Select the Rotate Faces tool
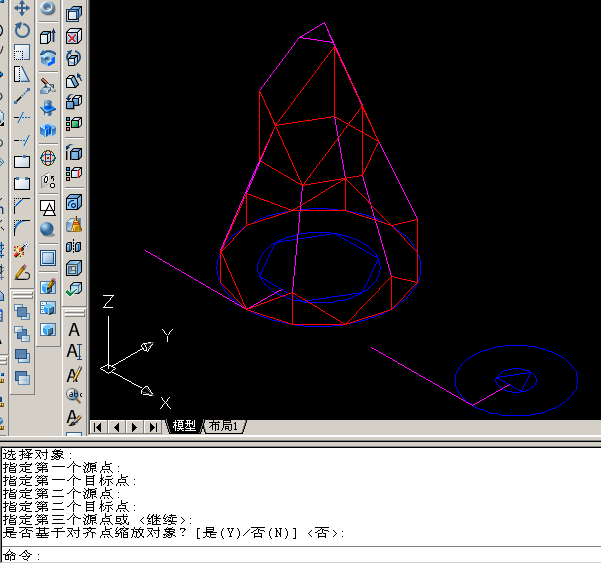The width and height of the screenshot is (601, 563). point(74,58)
